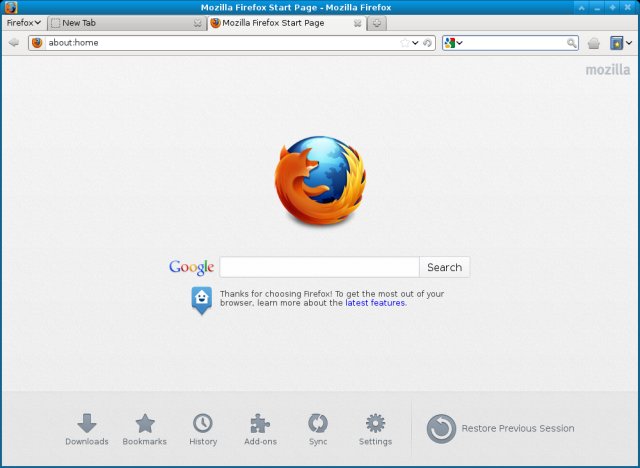This screenshot has width=640, height=468.
Task: Click the Firefox site identity icon in address bar
Action: (x=37, y=42)
